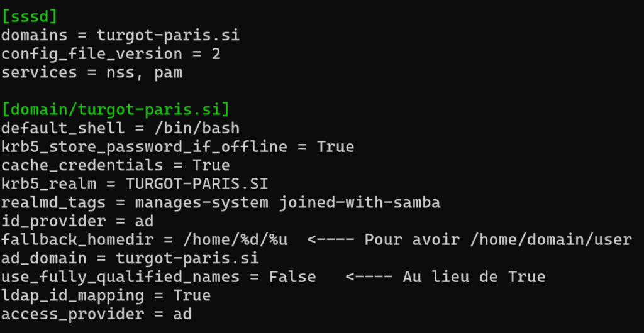This screenshot has width=644, height=333.
Task: Click the ad_domain setting line
Action: pos(130,258)
